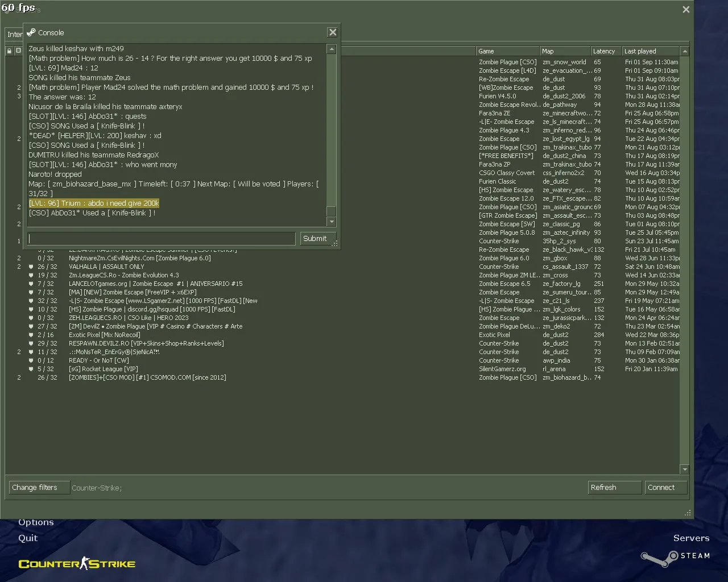Image resolution: width=728 pixels, height=582 pixels.
Task: Click console scrollbar thumb
Action: 331,211
